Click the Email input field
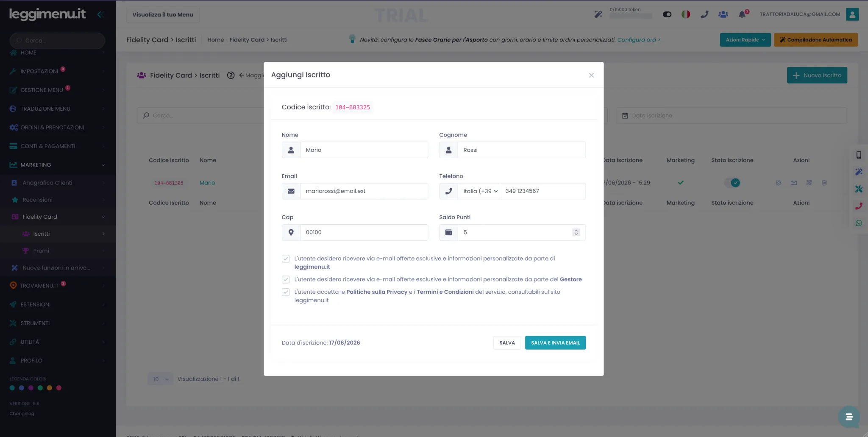This screenshot has width=868, height=437. 364,191
